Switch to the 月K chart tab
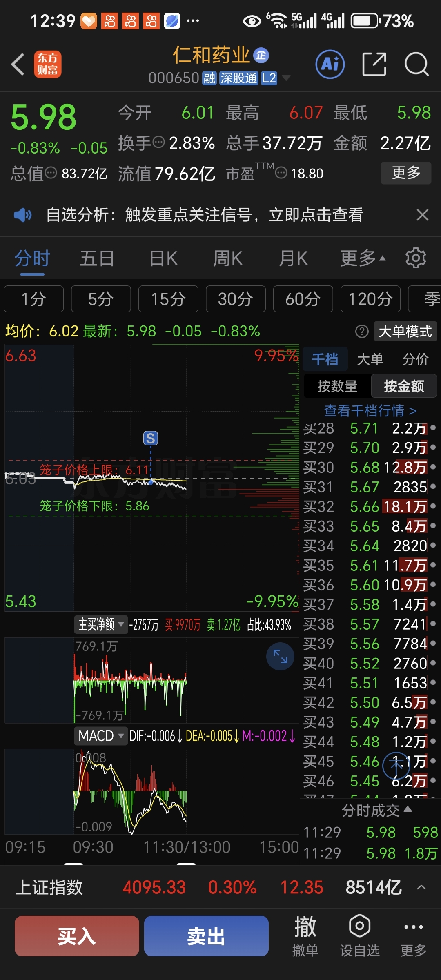This screenshot has width=441, height=980. (293, 258)
